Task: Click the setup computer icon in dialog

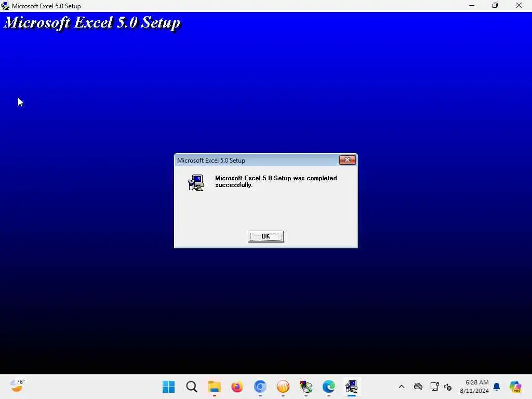Action: click(196, 183)
